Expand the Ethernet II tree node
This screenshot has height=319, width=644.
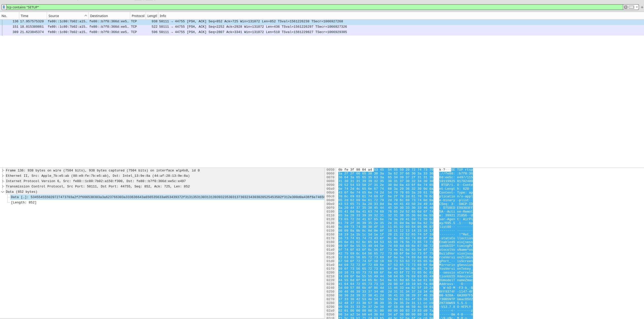[x=3, y=176]
